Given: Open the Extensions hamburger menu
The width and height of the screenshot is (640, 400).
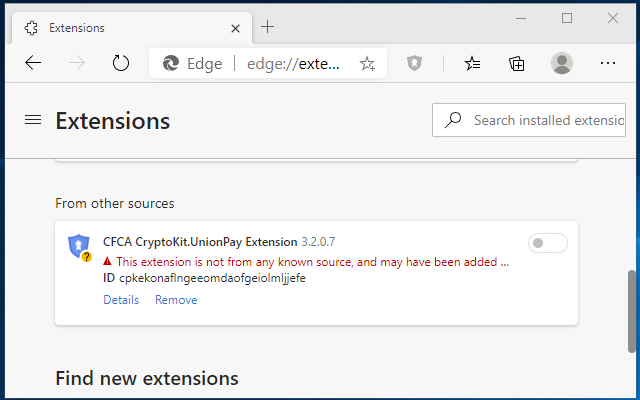Looking at the screenshot, I should pyautogui.click(x=33, y=120).
